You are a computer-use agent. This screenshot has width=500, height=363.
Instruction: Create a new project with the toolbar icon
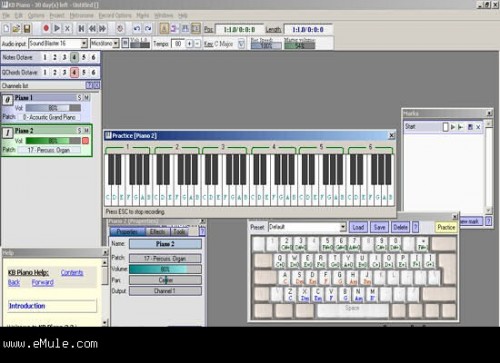pos(6,29)
